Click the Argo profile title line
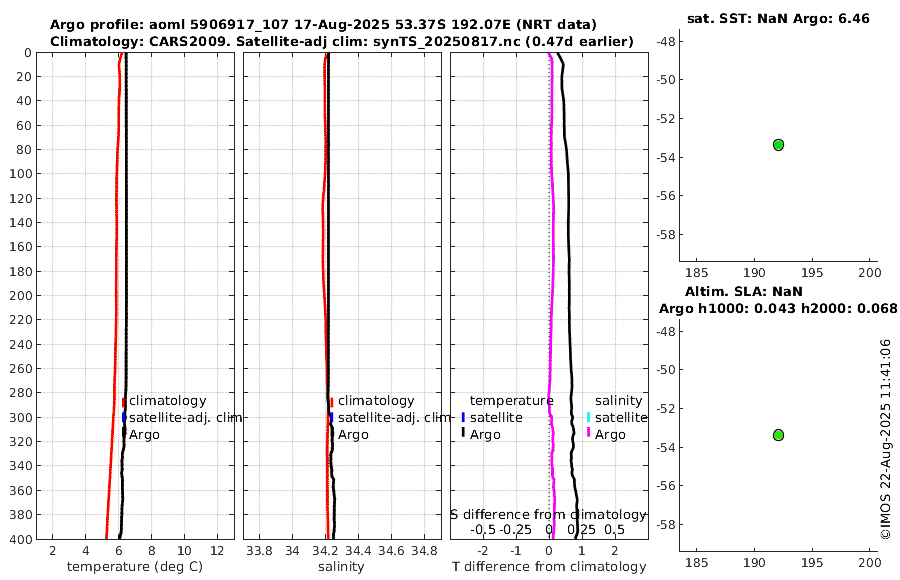This screenshot has width=900, height=580. click(323, 25)
